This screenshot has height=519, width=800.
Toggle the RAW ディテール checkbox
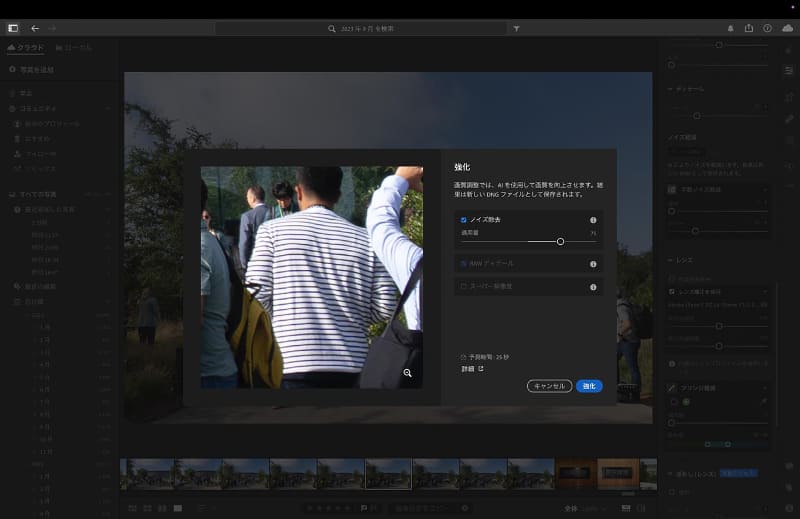(463, 264)
